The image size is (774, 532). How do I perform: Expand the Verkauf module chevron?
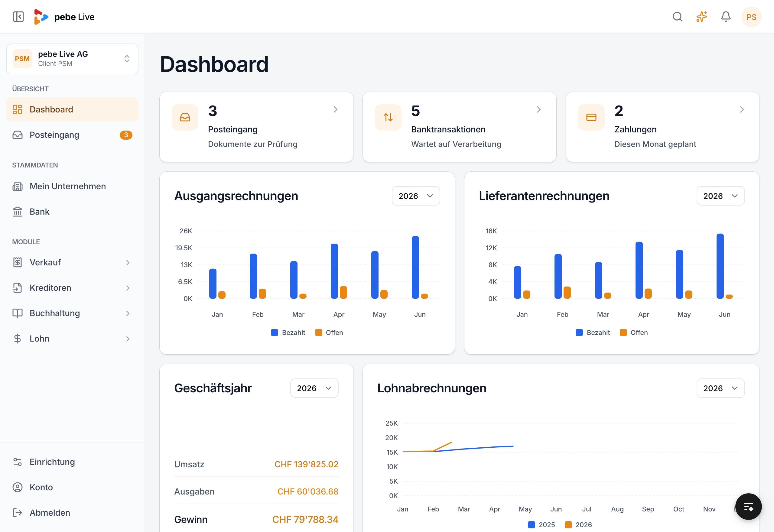pyautogui.click(x=128, y=262)
